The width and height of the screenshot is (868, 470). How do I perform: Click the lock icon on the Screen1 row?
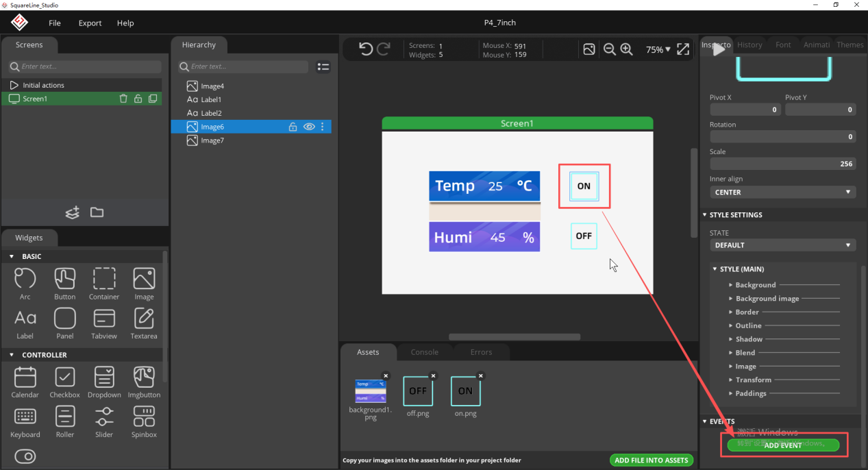(x=138, y=99)
